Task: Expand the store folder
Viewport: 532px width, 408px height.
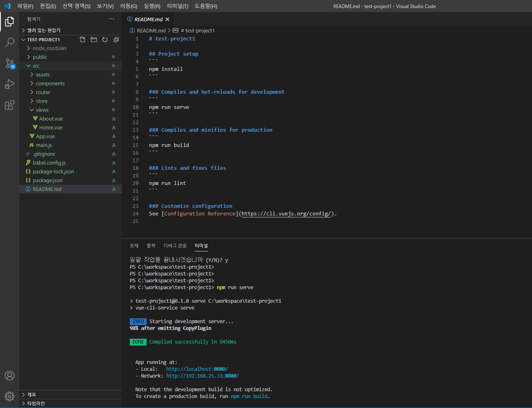Action: pos(71,101)
